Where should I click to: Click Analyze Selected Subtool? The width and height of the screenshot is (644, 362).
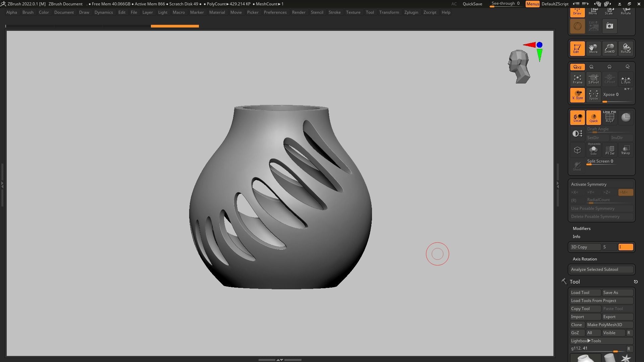(601, 269)
